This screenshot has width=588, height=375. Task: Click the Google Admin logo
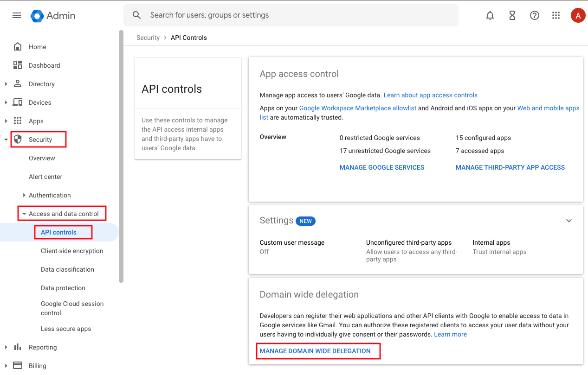pos(52,15)
